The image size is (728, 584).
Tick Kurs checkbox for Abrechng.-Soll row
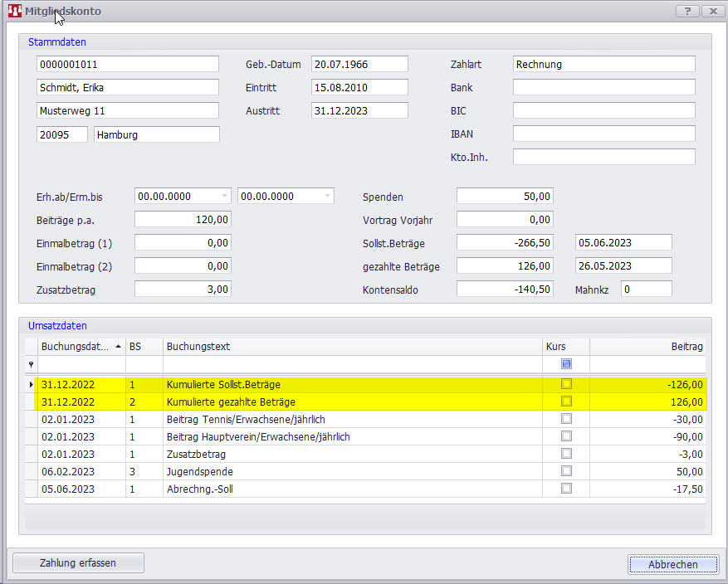[566, 489]
